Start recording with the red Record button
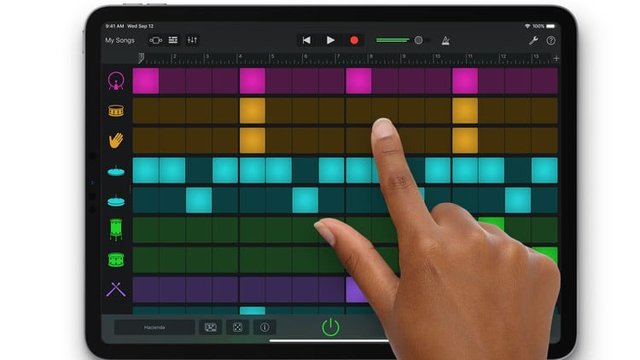 (x=354, y=40)
